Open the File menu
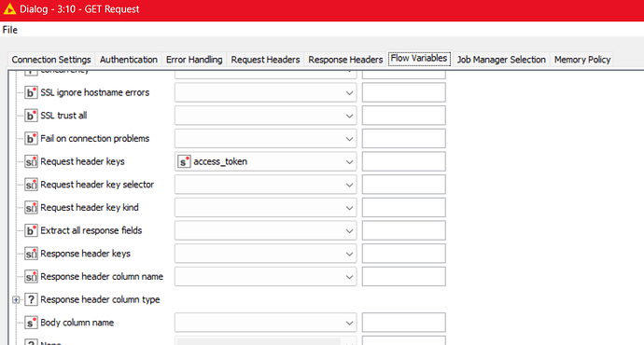 (10, 30)
